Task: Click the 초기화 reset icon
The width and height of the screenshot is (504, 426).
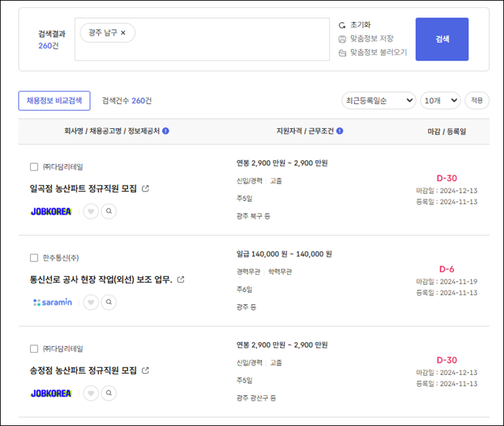Action: pos(342,25)
